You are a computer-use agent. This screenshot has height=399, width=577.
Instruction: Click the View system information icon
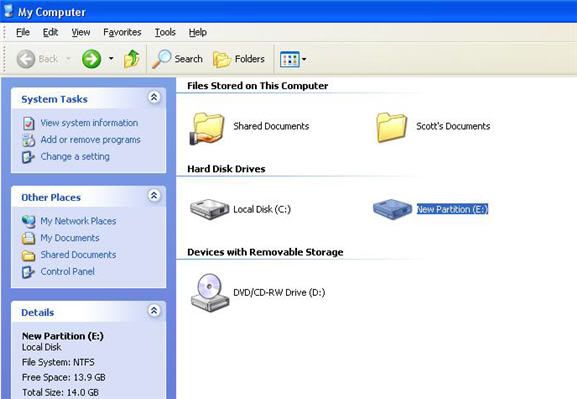click(28, 123)
